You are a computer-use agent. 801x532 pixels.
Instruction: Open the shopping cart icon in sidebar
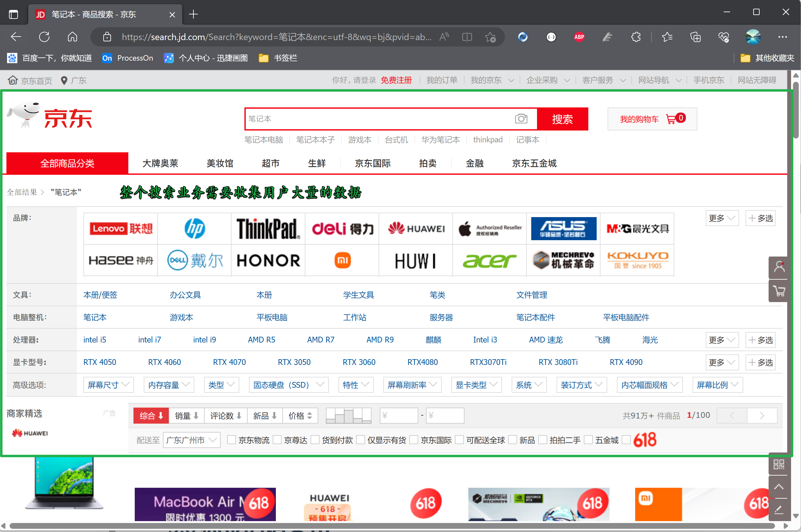pyautogui.click(x=779, y=291)
